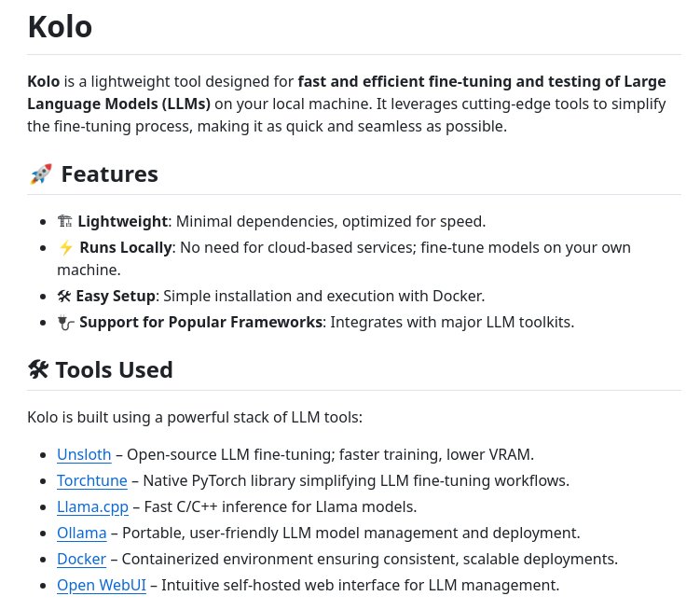This screenshot has height=610, width=700.
Task: Click the bold Runs Locally label
Action: pos(126,247)
